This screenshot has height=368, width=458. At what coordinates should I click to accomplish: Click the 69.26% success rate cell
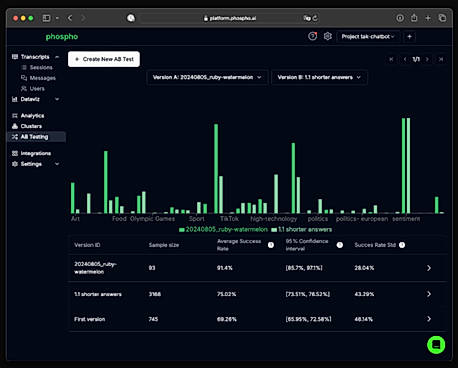(x=227, y=319)
